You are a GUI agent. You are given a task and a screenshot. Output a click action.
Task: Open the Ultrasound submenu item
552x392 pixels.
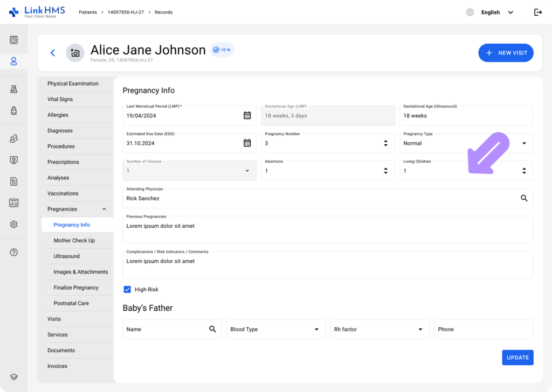(x=66, y=256)
